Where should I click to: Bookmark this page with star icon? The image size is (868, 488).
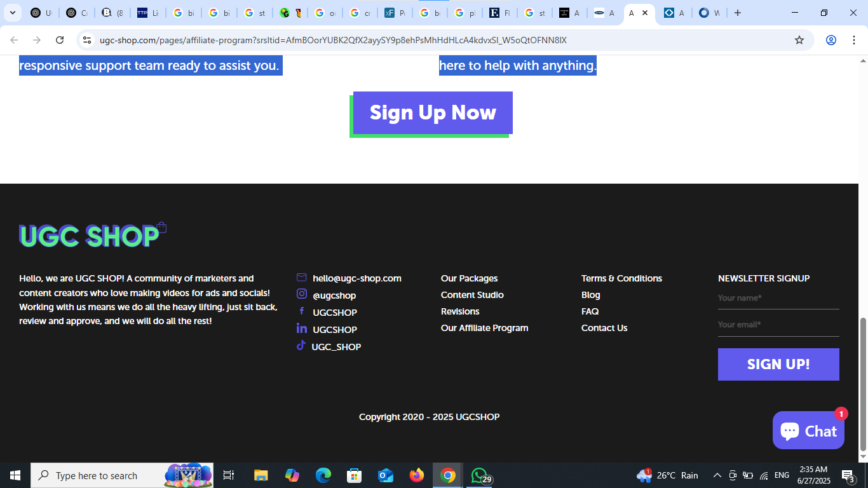[799, 40]
